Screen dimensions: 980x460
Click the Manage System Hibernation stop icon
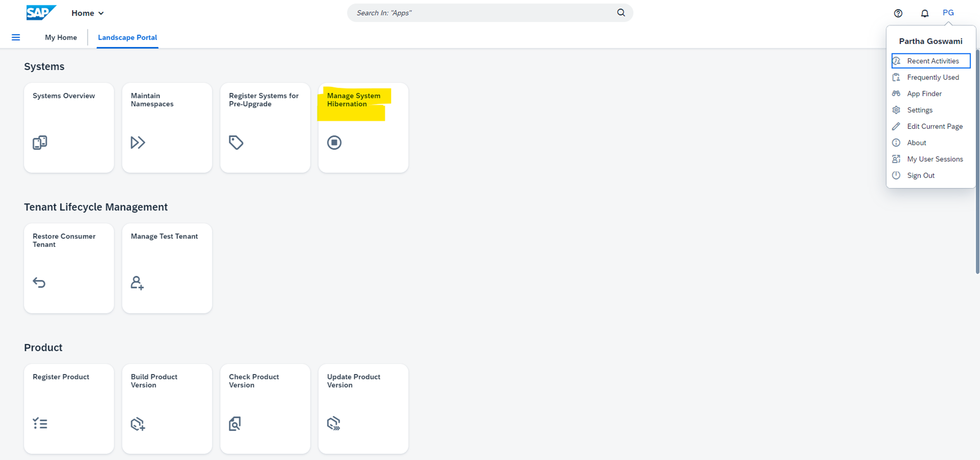click(334, 143)
